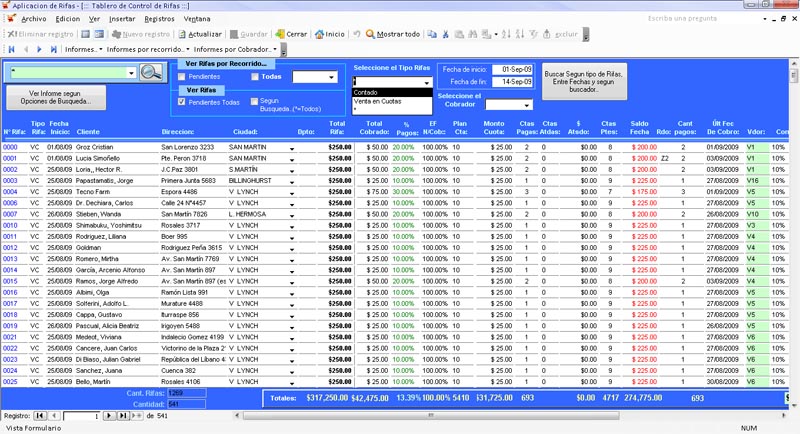800x434 pixels.
Task: Click the Ver Rifas por Recorrido... label
Action: pyautogui.click(x=226, y=64)
